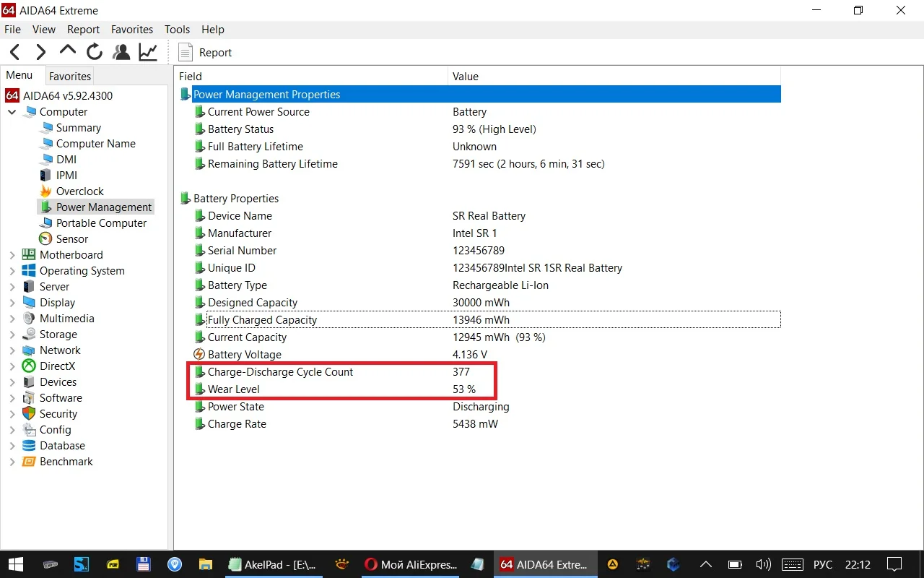The image size is (924, 578).
Task: Collapse the Computer tree node
Action: (12, 112)
